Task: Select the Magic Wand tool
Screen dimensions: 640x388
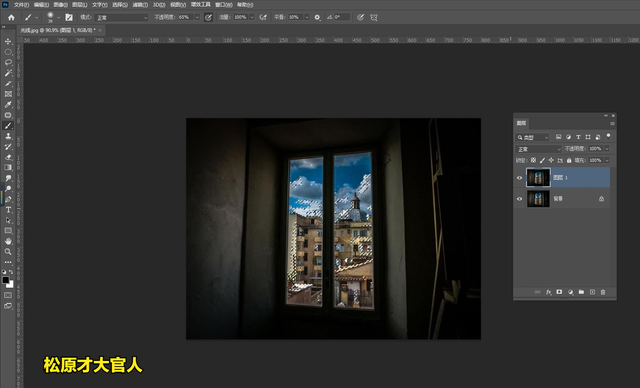Action: pyautogui.click(x=8, y=73)
